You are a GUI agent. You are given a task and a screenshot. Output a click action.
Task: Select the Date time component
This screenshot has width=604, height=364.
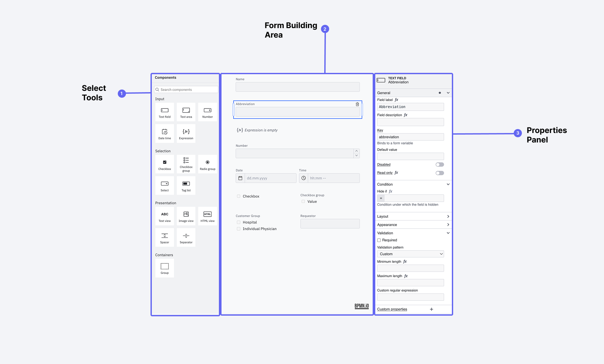click(x=164, y=133)
